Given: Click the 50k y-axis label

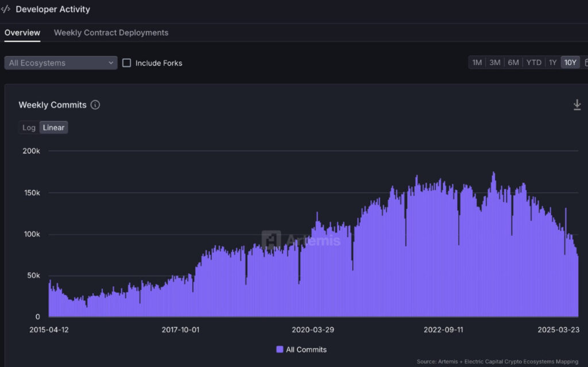Looking at the screenshot, I should (33, 276).
